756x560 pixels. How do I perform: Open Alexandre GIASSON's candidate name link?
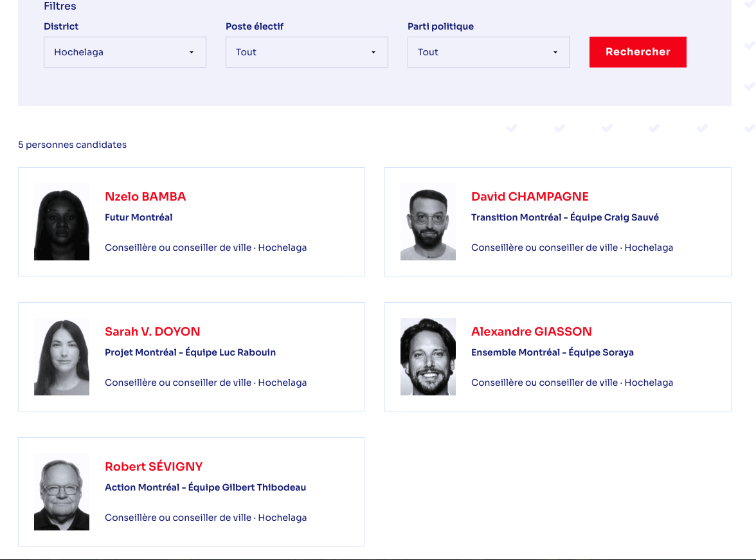[531, 332]
